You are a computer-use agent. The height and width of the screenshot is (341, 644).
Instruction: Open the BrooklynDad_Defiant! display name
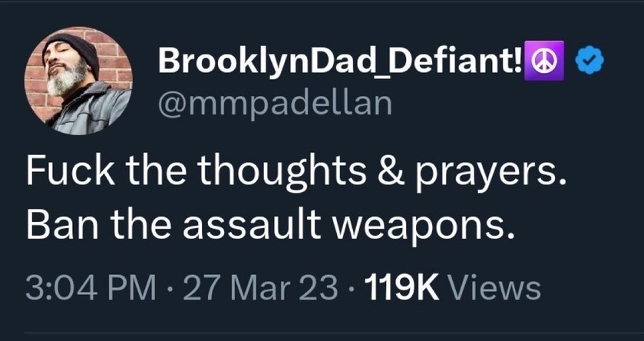(x=340, y=61)
